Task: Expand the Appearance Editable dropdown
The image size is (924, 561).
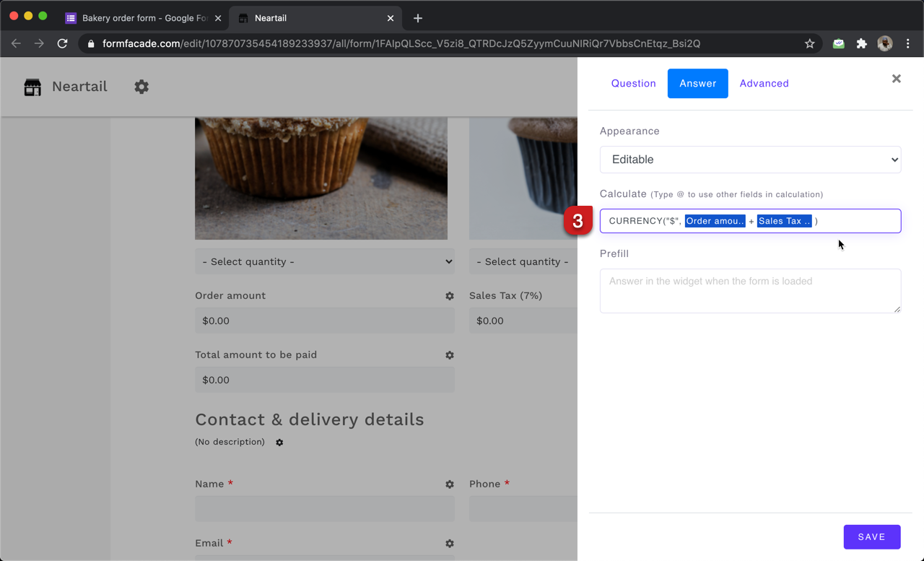Action: point(750,160)
